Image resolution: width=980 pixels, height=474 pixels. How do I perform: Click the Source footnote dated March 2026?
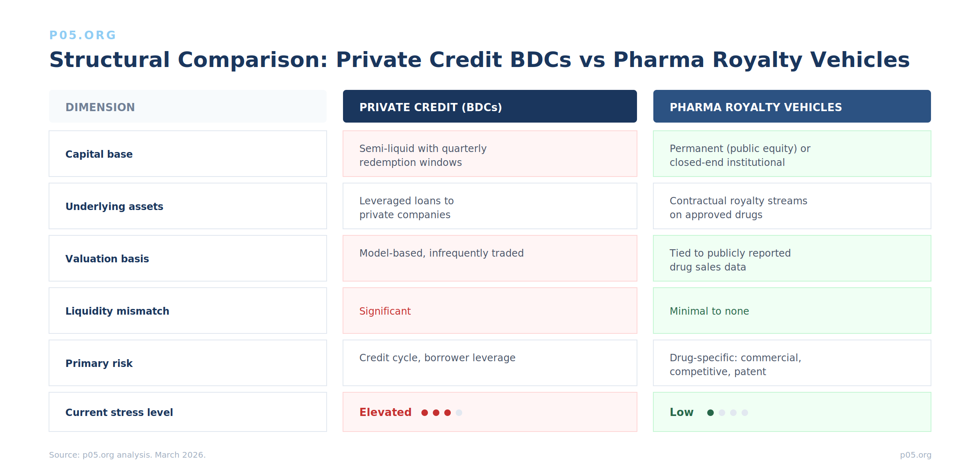coord(127,455)
